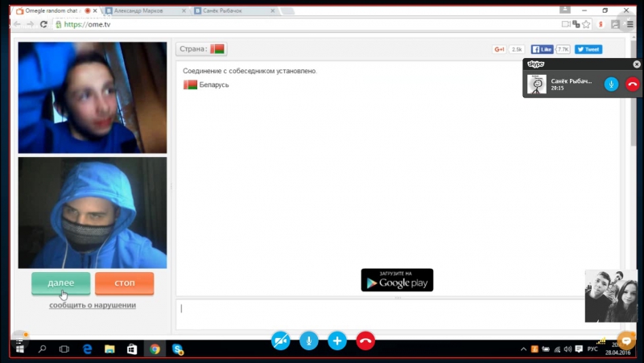Image resolution: width=644 pixels, height=363 pixels.
Task: Click your own webcam preview video
Action: click(x=93, y=212)
